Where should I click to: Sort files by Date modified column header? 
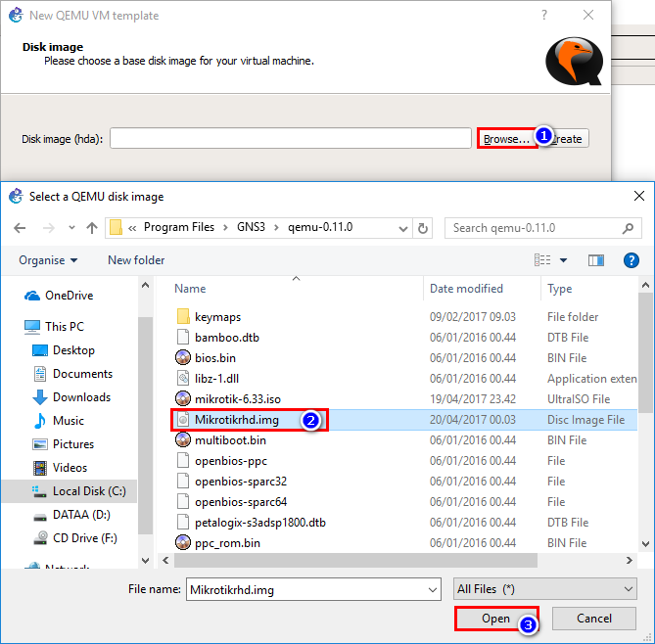tap(466, 289)
